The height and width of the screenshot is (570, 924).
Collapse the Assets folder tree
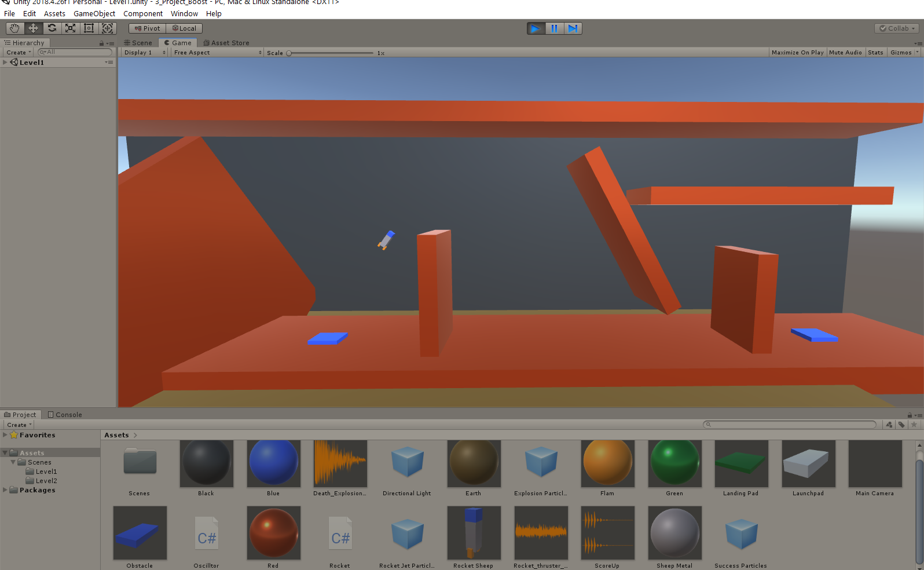point(5,452)
